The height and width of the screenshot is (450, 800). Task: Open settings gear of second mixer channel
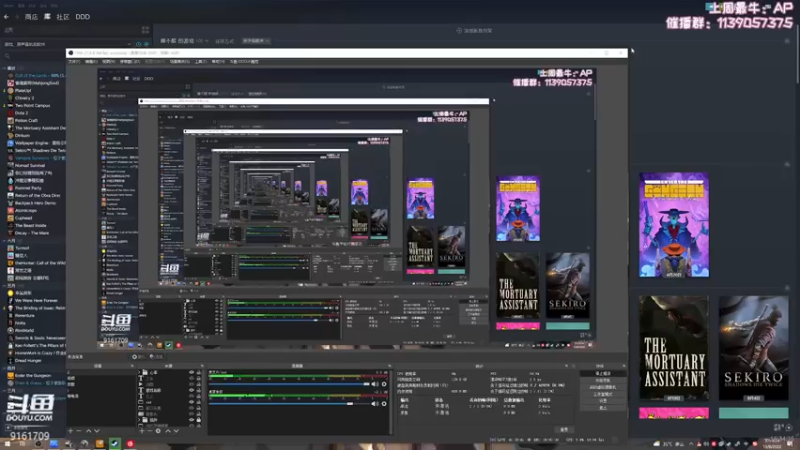384,404
